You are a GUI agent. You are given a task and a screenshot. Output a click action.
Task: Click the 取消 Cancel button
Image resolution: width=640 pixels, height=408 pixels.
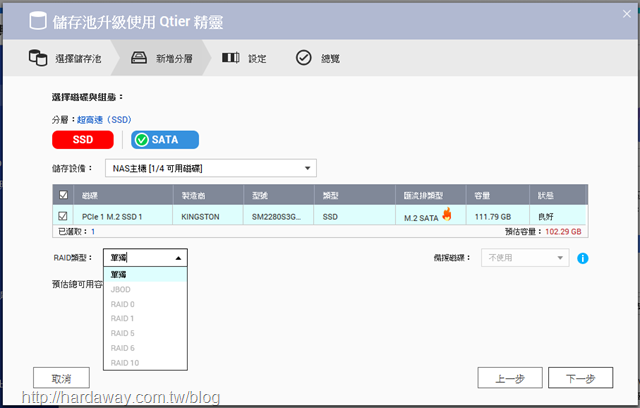point(61,378)
